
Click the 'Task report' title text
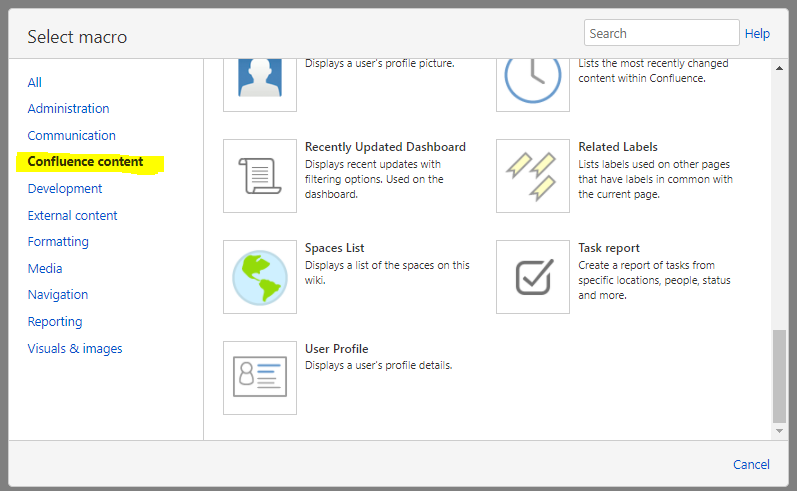(609, 248)
